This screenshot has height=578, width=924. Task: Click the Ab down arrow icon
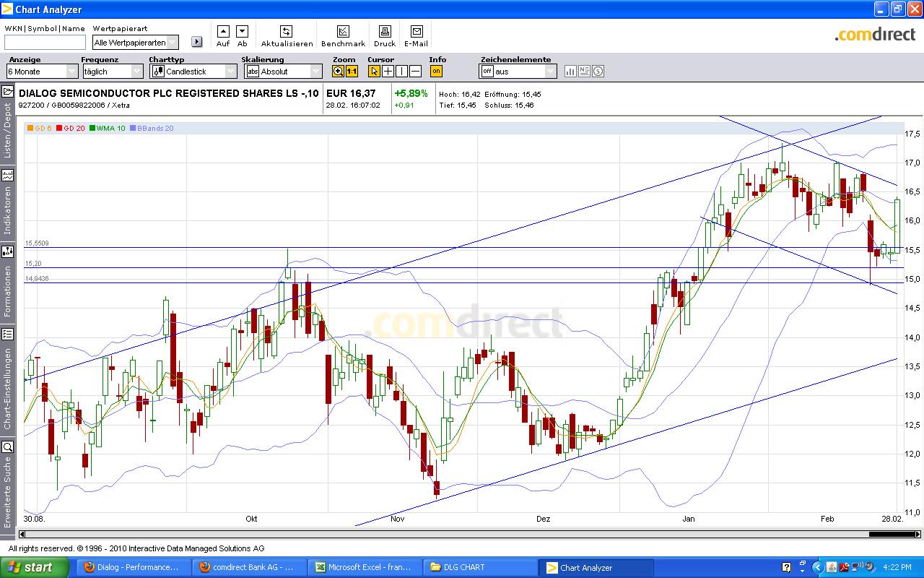[x=242, y=31]
